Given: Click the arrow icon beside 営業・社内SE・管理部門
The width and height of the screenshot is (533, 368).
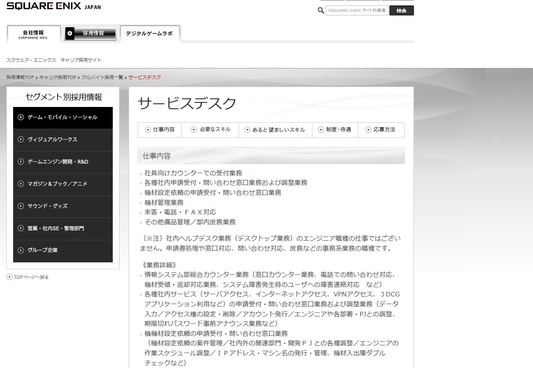Looking at the screenshot, I should coord(21,228).
